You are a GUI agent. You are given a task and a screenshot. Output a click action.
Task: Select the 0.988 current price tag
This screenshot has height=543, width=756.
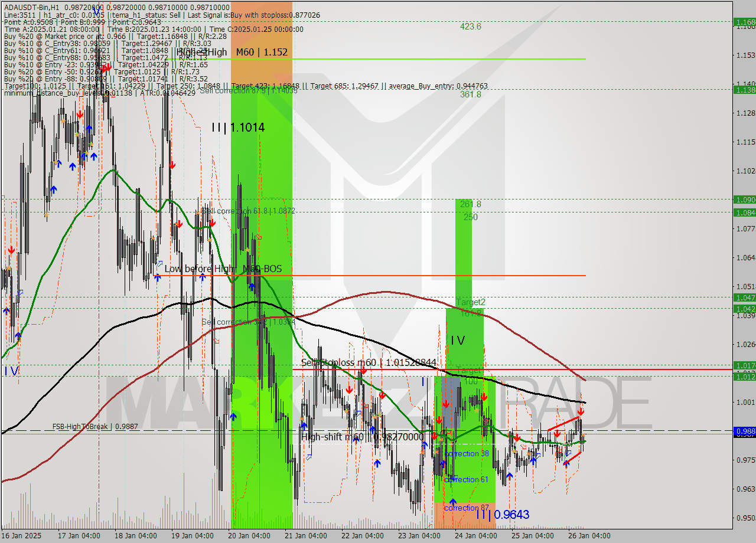[x=744, y=431]
